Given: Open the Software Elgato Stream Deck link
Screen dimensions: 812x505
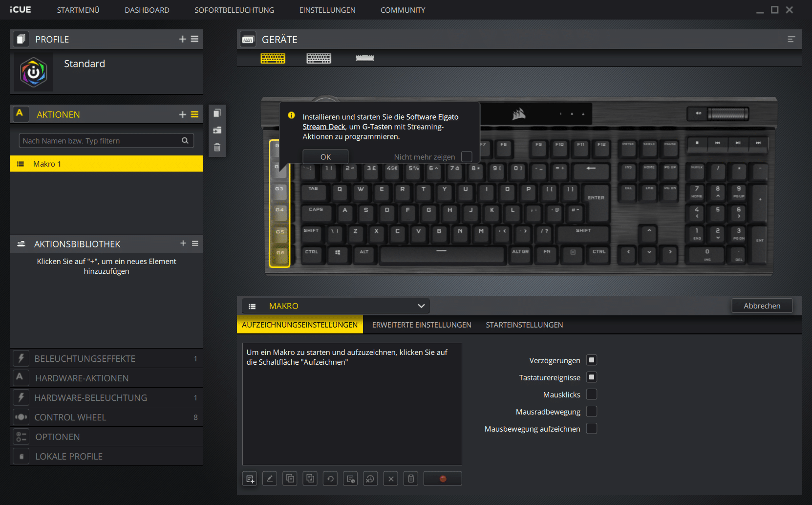Looking at the screenshot, I should 432,117.
